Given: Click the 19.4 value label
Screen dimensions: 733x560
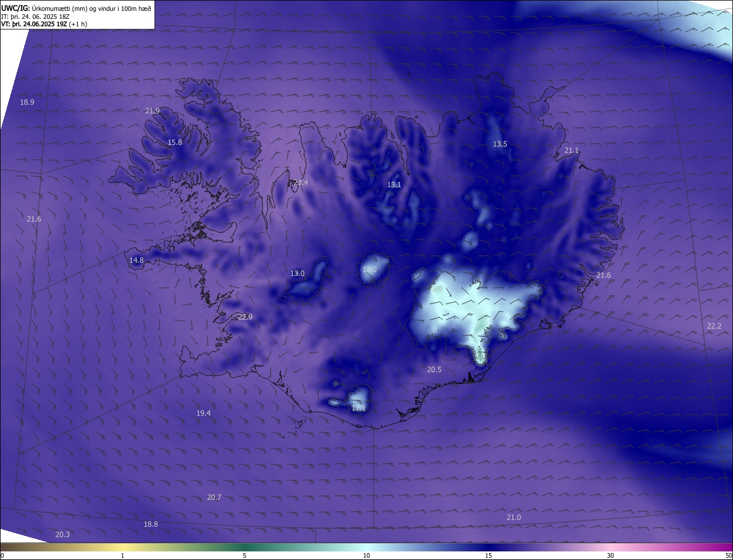Looking at the screenshot, I should 203,413.
